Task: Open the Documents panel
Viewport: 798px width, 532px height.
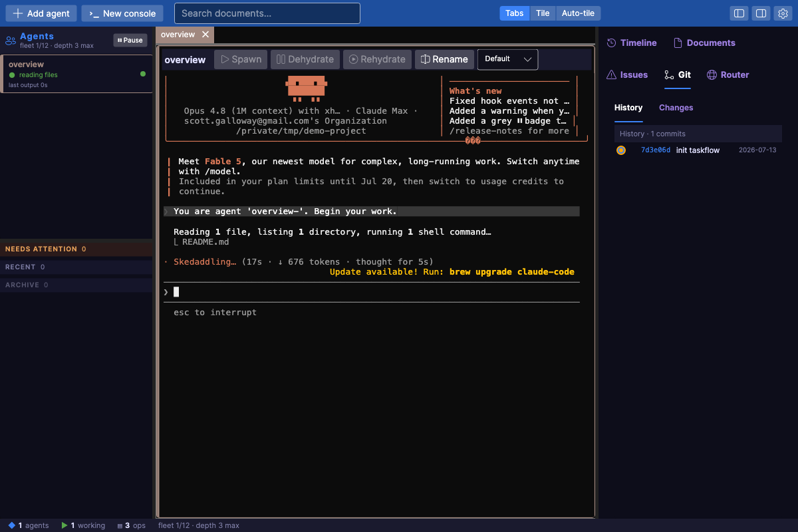Action: 704,43
